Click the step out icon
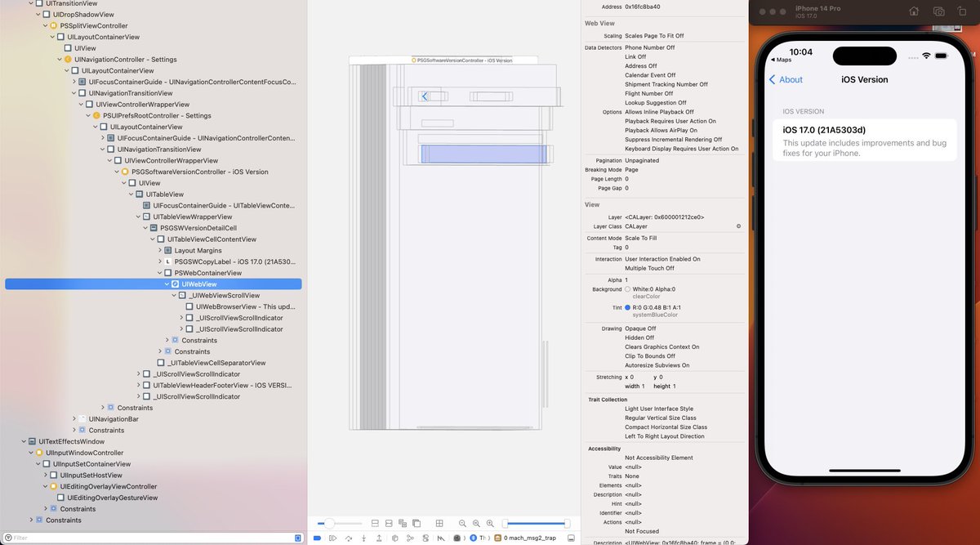 379,538
